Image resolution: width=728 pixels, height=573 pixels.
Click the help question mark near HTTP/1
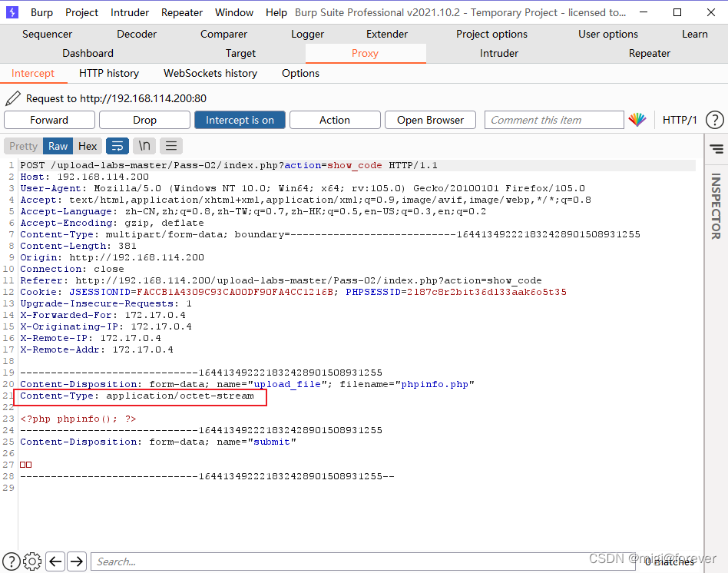pos(714,120)
